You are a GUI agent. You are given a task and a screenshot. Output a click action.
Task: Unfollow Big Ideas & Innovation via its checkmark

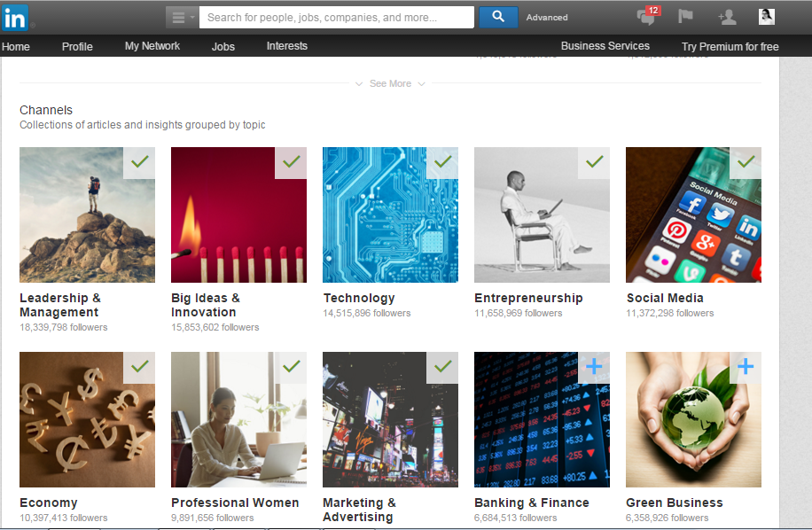291,162
